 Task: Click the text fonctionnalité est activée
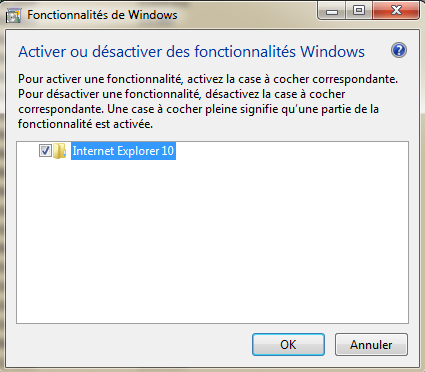click(x=85, y=124)
